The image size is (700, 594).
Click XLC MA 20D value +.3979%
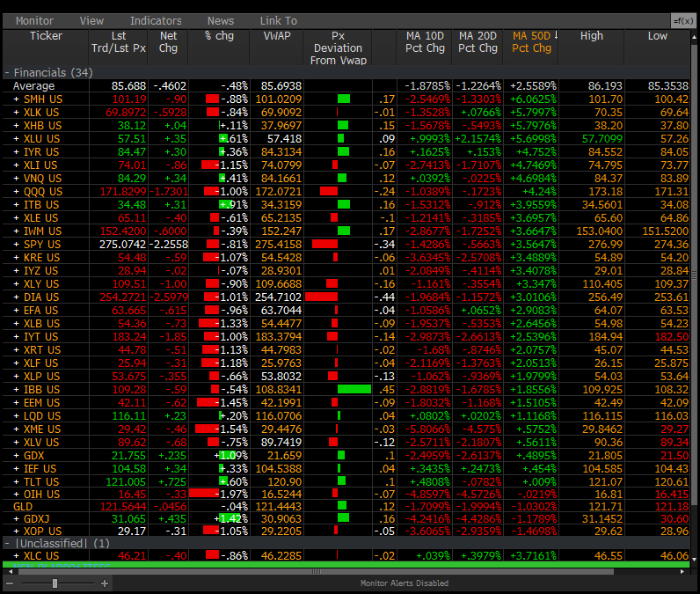tap(479, 556)
